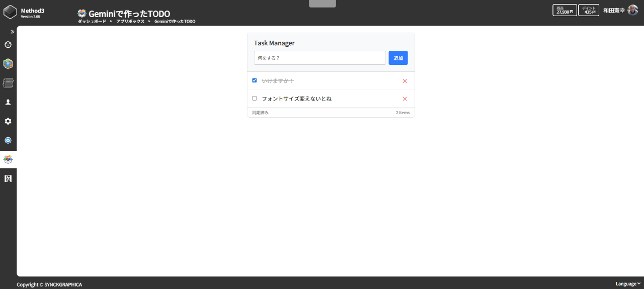This screenshot has height=289, width=644.
Task: Delete the 'フォントサイズ変えないとね' task with red X
Action: (x=405, y=99)
